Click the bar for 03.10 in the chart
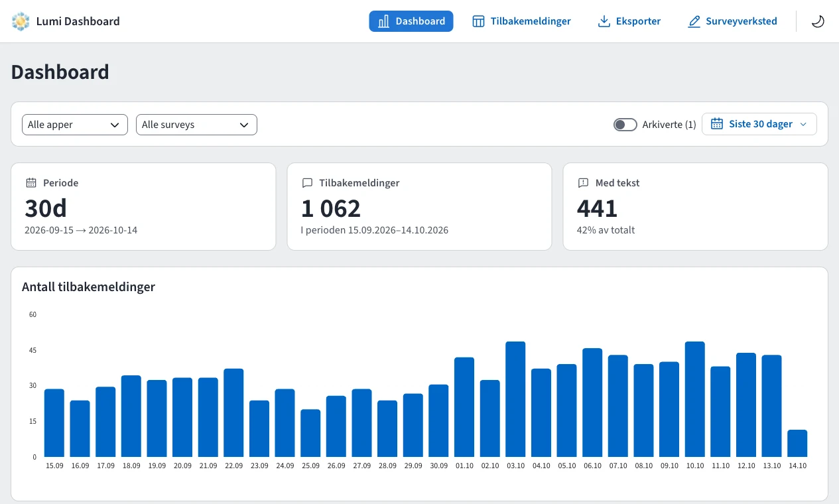839x504 pixels. point(515,399)
